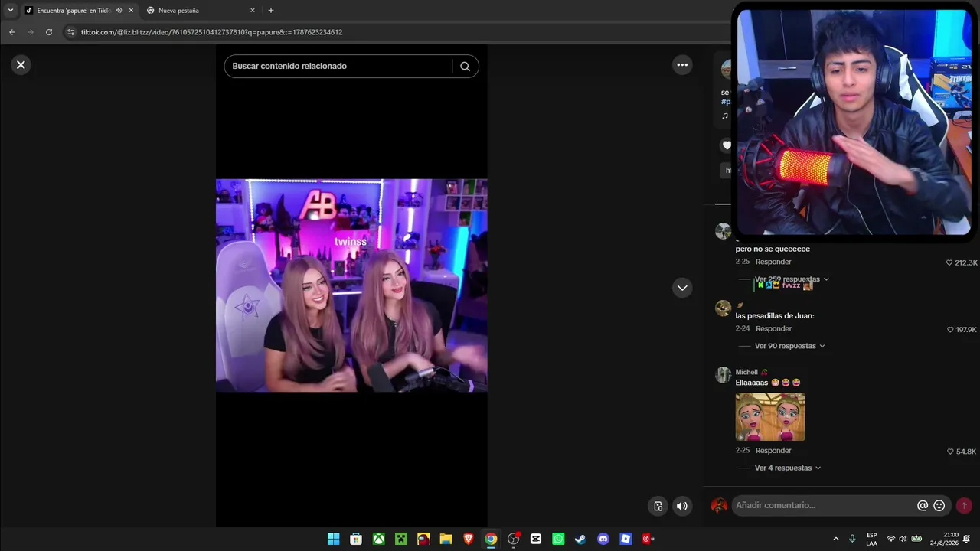The height and width of the screenshot is (551, 980).
Task: Open system volume control in tray
Action: pos(903,539)
